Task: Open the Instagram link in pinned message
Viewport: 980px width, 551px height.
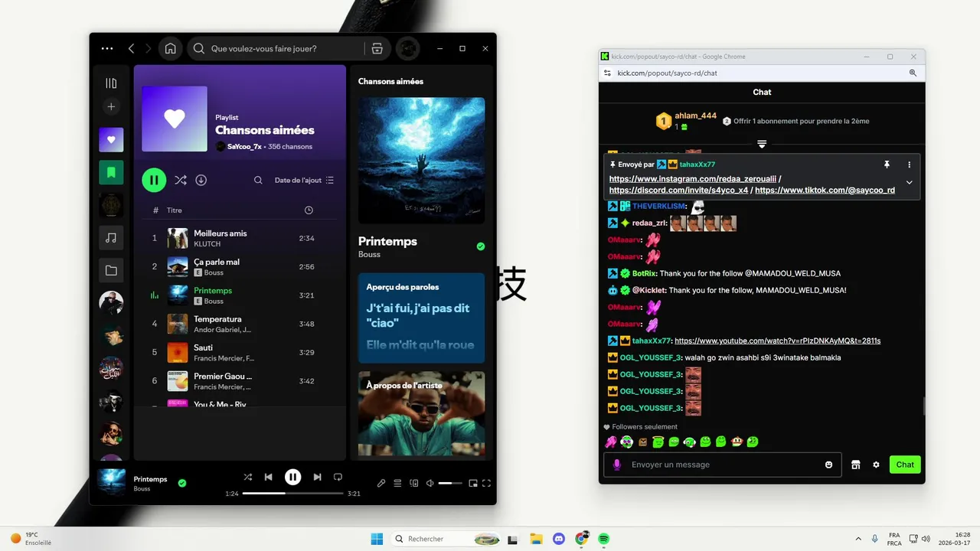Action: 692,178
